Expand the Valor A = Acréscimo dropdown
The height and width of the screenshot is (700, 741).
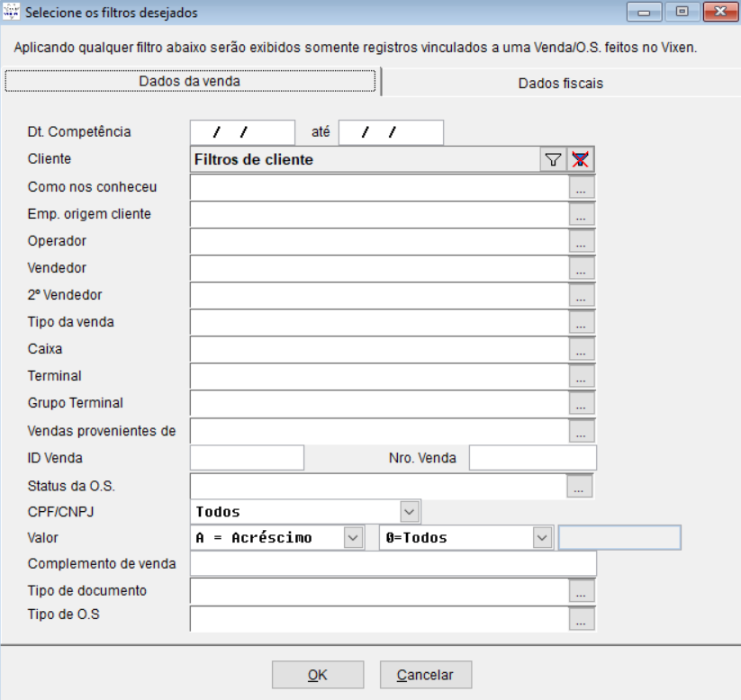[353, 537]
